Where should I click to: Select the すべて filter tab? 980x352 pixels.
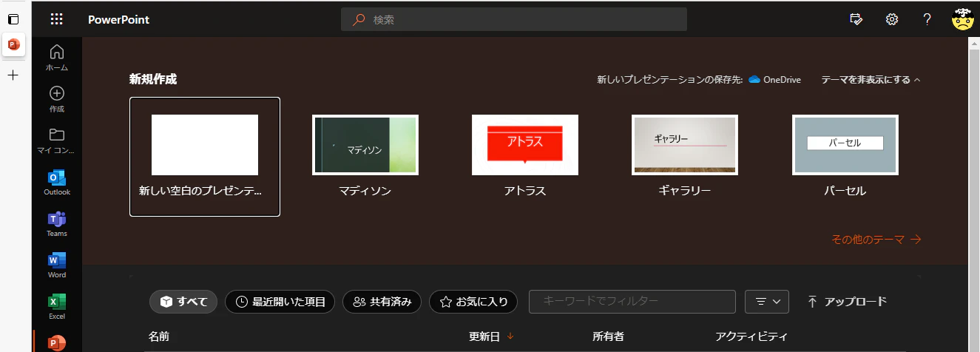coord(183,301)
